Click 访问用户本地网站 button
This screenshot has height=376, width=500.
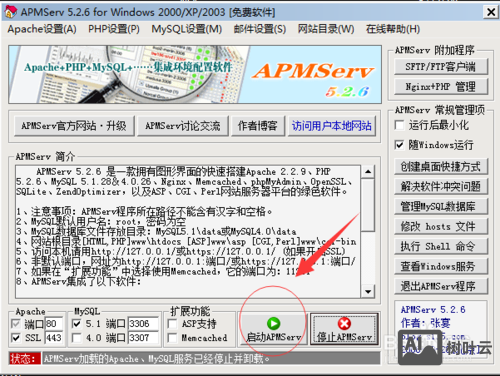332,126
